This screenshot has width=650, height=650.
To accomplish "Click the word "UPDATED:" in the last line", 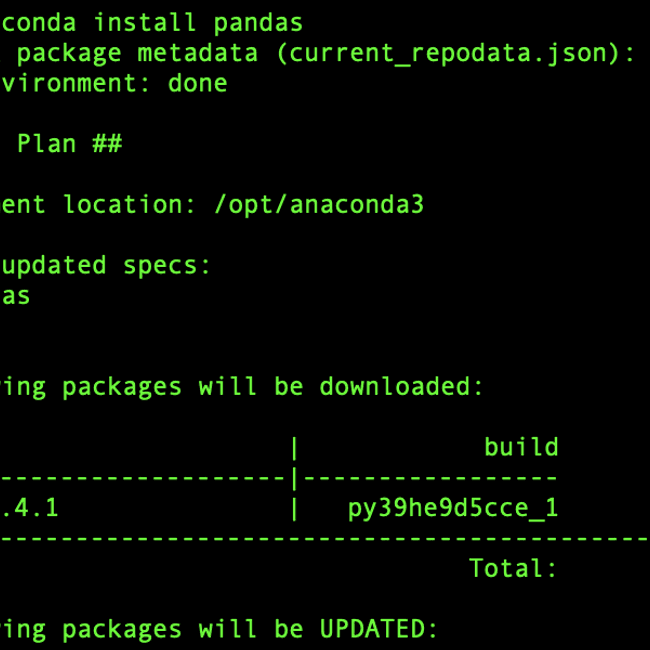I will point(379,629).
